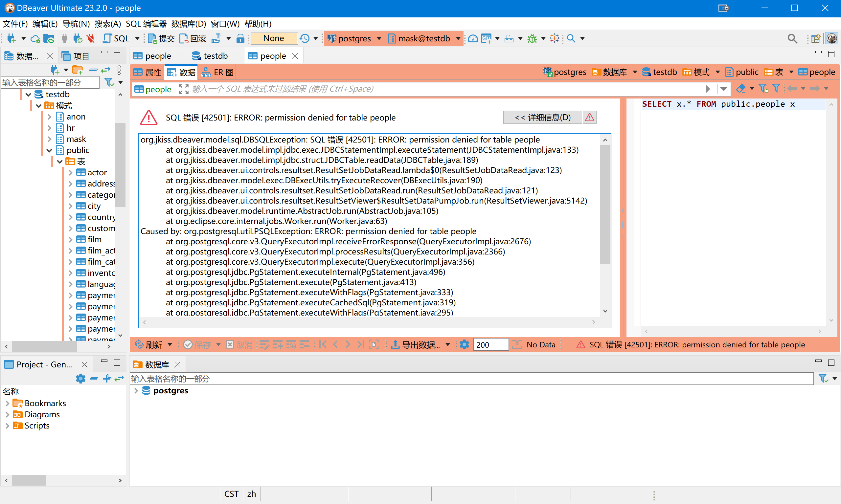Click the Git icon in main toolbar
841x504 pixels.
[x=486, y=38]
